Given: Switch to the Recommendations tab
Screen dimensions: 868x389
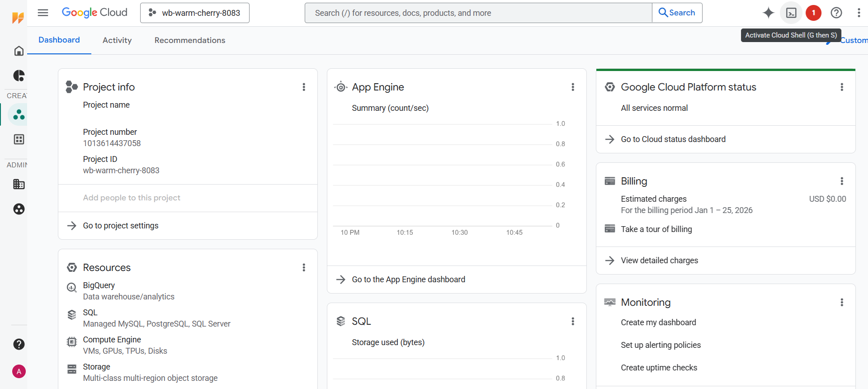Looking at the screenshot, I should tap(189, 40).
